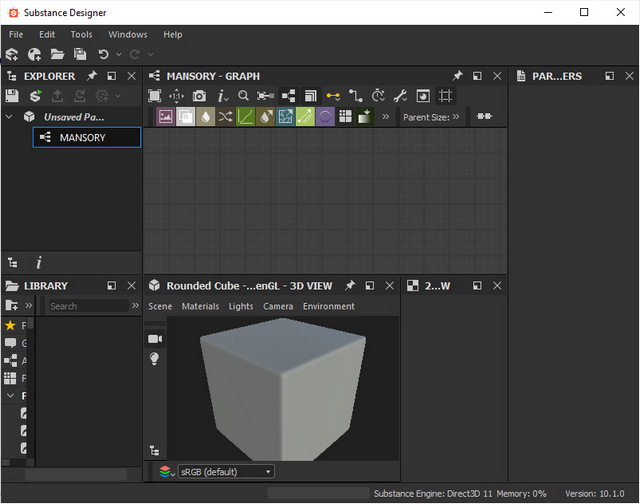Open the Environment menu in 3D view
Screen dimensions: 640x504
coord(328,306)
